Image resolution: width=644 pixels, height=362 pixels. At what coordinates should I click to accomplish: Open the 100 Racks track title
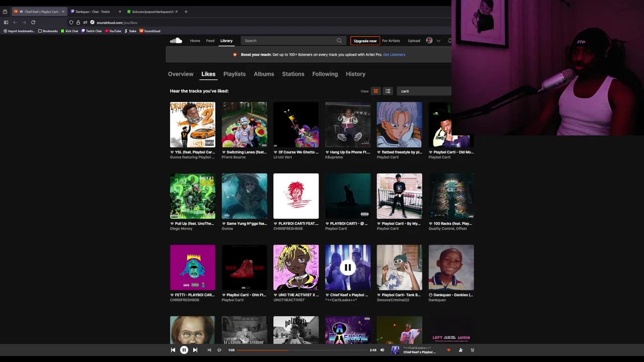click(x=453, y=224)
